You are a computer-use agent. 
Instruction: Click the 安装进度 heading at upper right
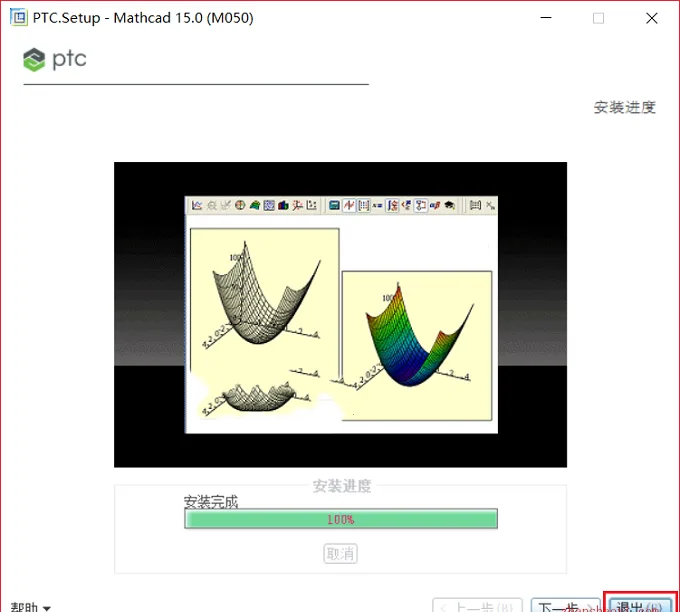point(624,107)
